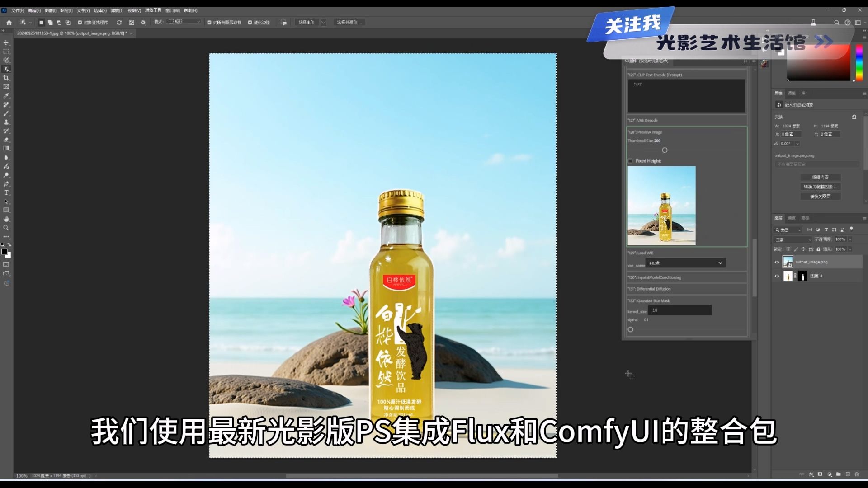Adjust the Thumbnail Size slider handle
This screenshot has width=868, height=488.
[x=665, y=150]
